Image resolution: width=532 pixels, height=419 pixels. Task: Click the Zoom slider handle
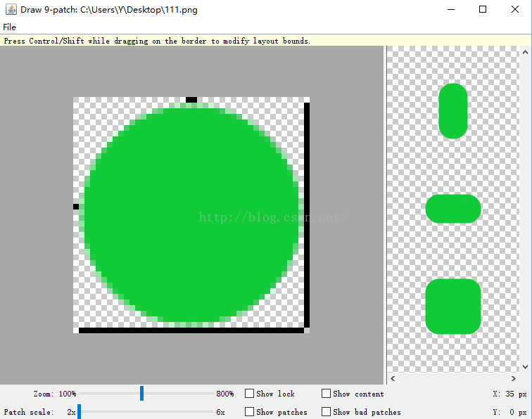click(142, 393)
